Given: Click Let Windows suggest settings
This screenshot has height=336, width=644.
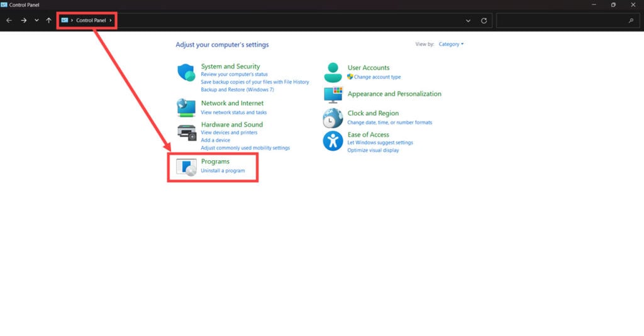Looking at the screenshot, I should pos(380,143).
